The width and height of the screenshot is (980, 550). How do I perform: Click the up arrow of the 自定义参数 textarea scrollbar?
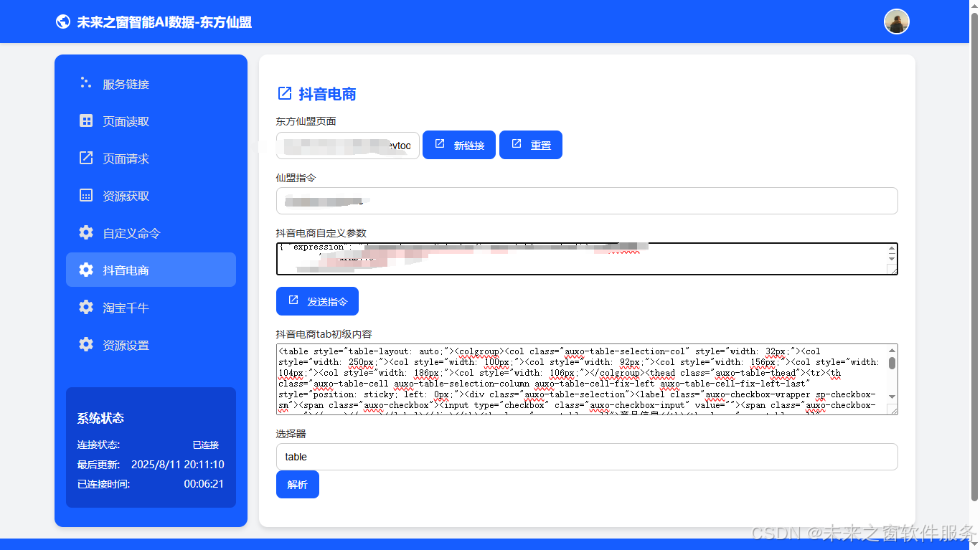[892, 249]
